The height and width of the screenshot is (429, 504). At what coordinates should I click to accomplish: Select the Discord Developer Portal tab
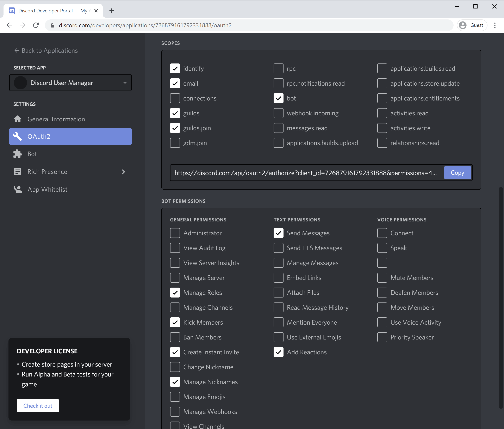[x=52, y=11]
